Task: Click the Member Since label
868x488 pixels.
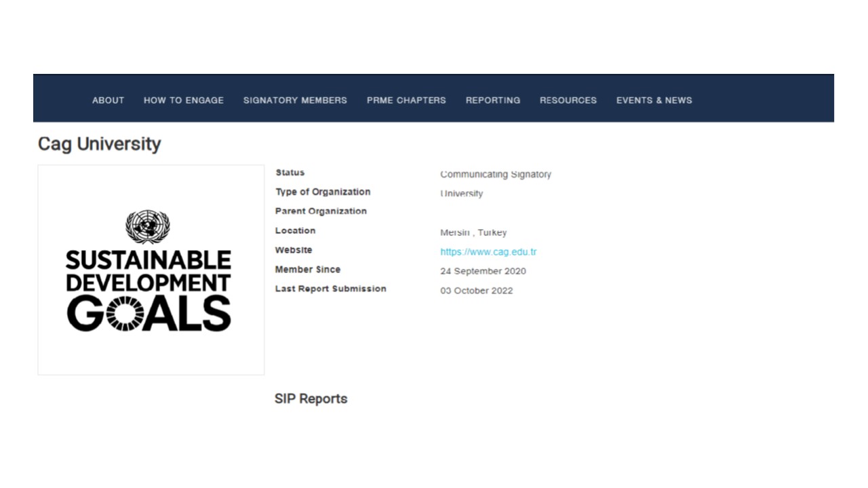Action: pyautogui.click(x=308, y=270)
